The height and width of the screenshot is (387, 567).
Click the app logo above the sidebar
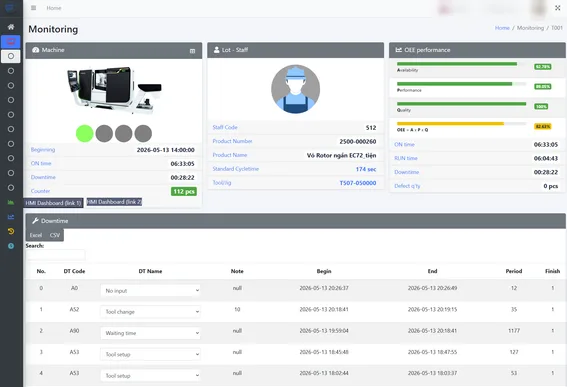pyautogui.click(x=10, y=8)
